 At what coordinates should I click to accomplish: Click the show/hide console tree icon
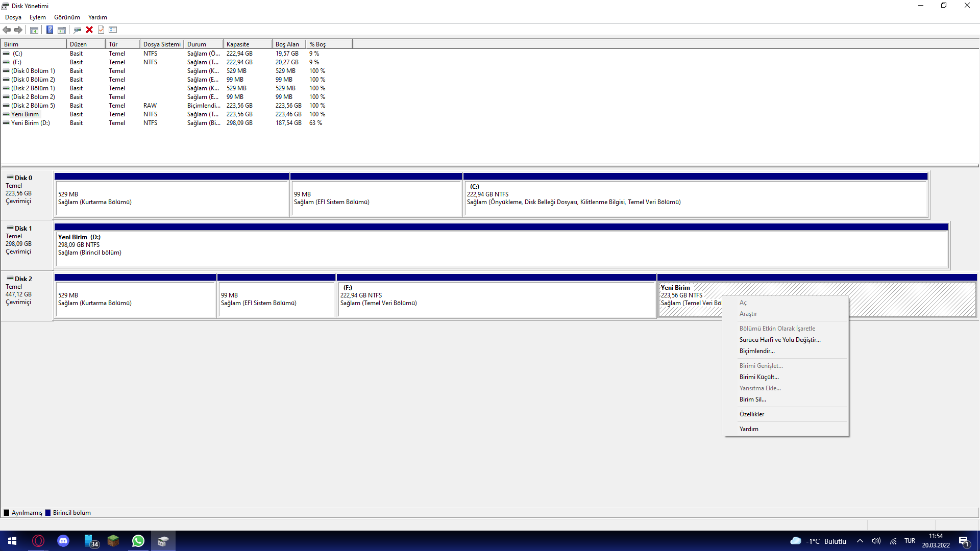coord(34,30)
